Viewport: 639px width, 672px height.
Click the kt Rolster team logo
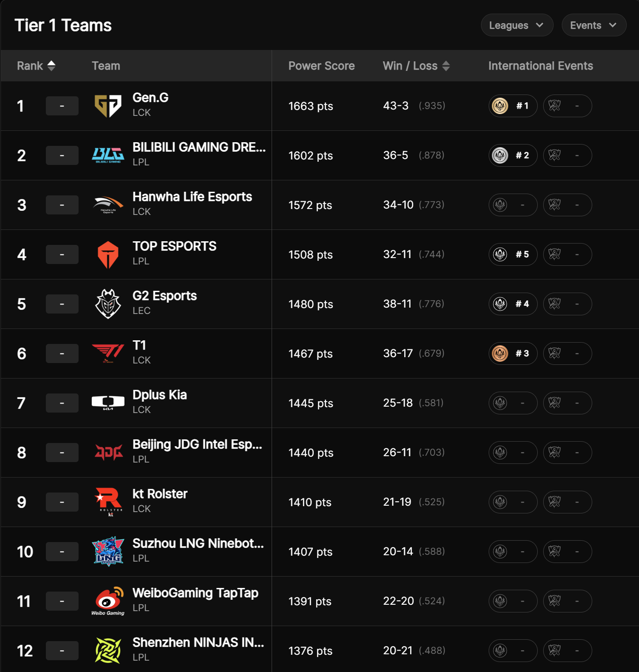tap(108, 502)
